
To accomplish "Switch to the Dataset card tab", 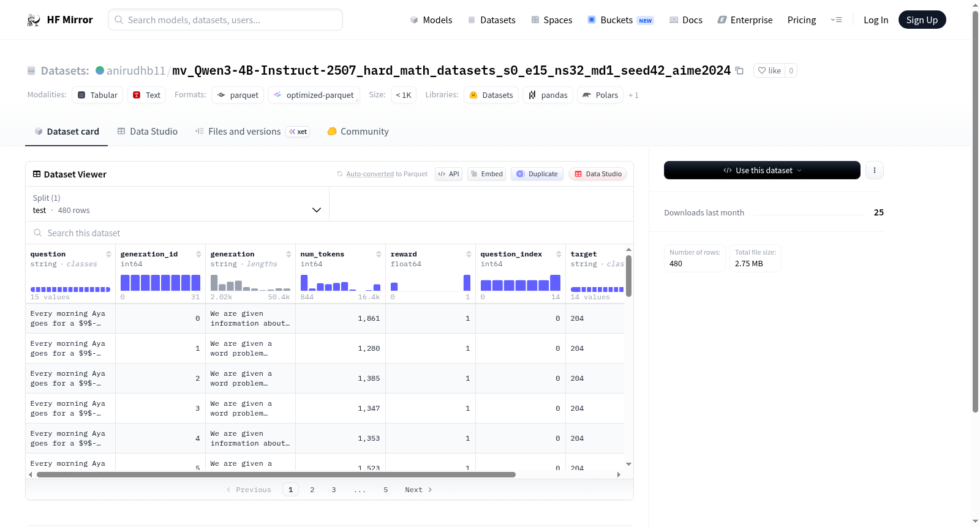I will [x=67, y=132].
